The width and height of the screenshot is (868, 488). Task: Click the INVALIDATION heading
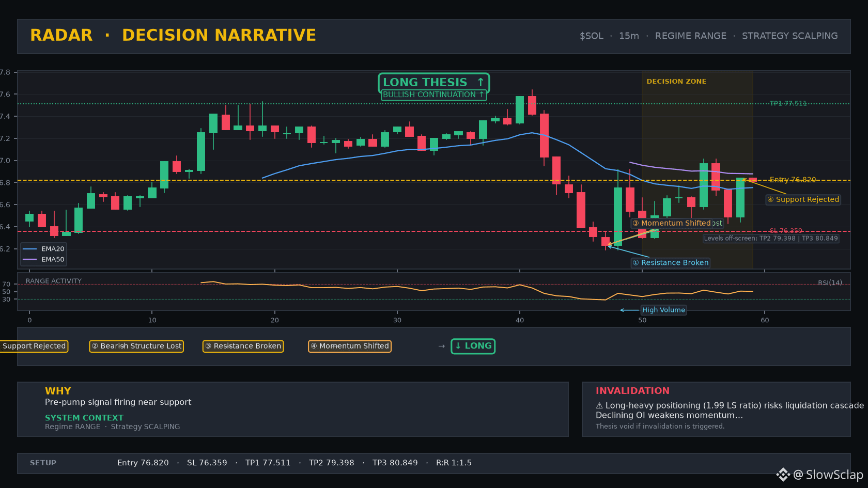(632, 391)
